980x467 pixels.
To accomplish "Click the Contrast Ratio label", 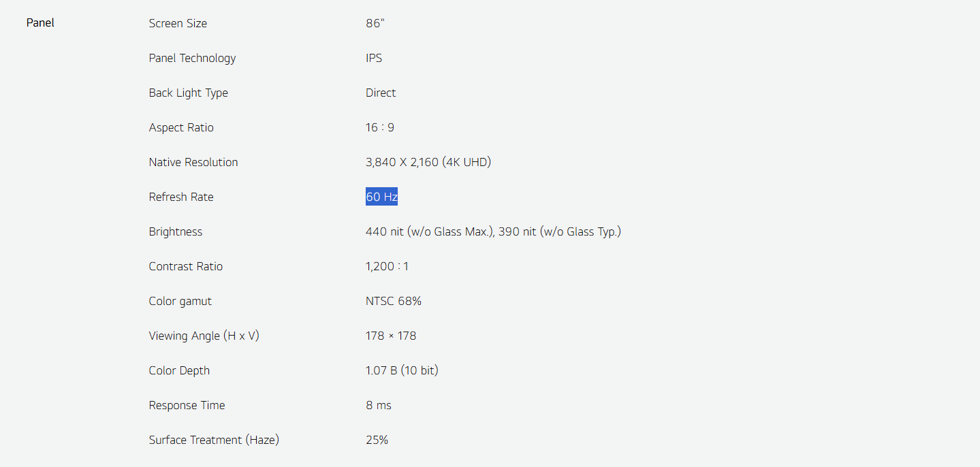I will 185,266.
